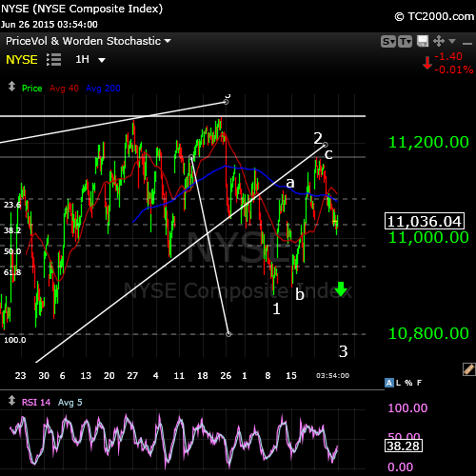Expand the gray triangle menu beside move icon

[452, 41]
